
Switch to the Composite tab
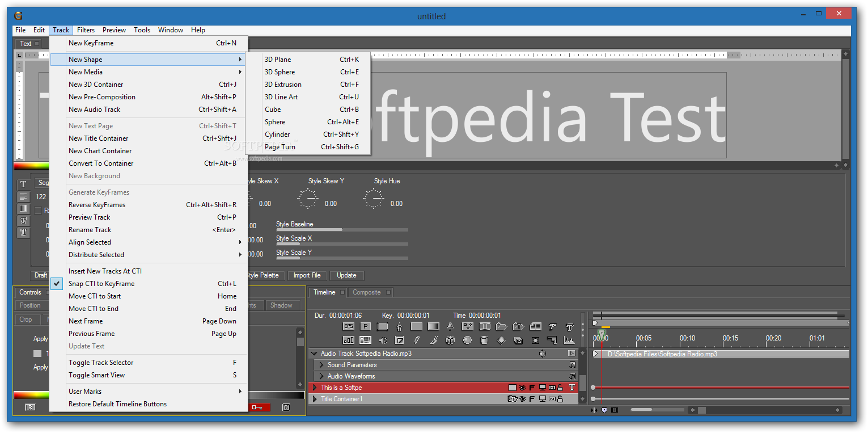tap(371, 292)
